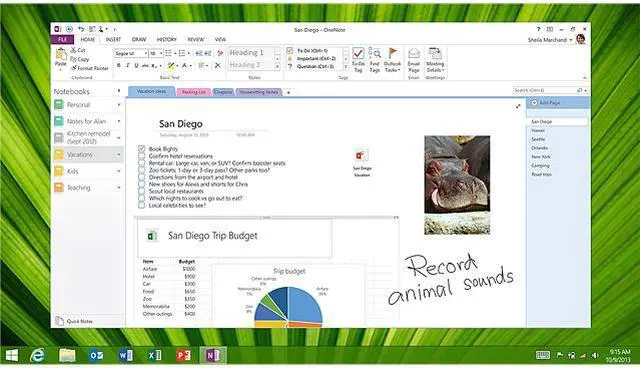
Task: Open font color picker arrow
Action: (x=191, y=66)
